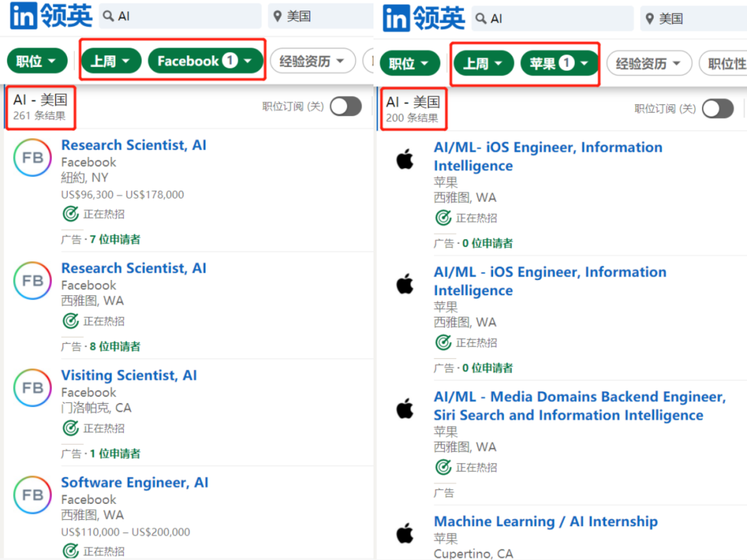This screenshot has height=560, width=747.
Task: Click US$96,300 – US$178,000 salary text
Action: (122, 195)
